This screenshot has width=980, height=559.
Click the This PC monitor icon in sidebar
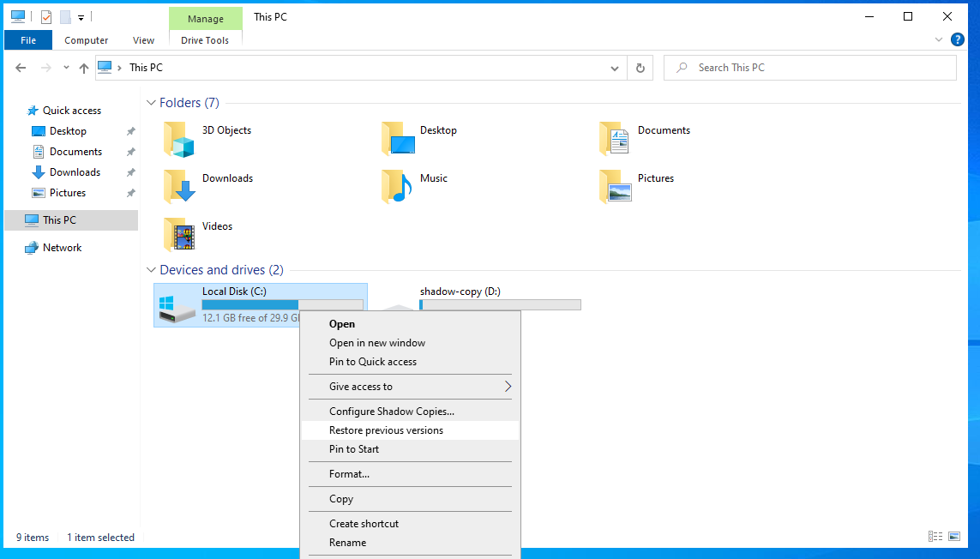pos(31,220)
